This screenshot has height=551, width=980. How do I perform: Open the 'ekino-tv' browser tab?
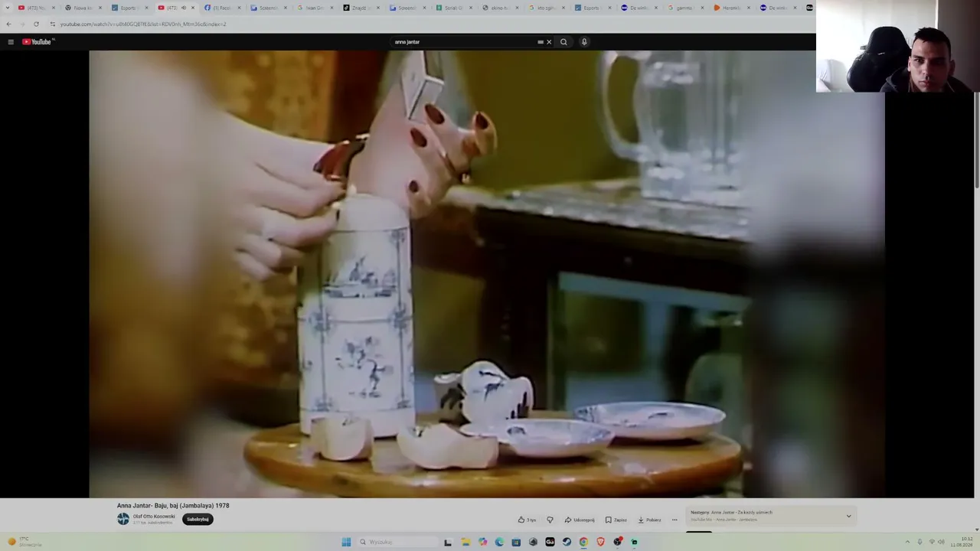point(501,8)
